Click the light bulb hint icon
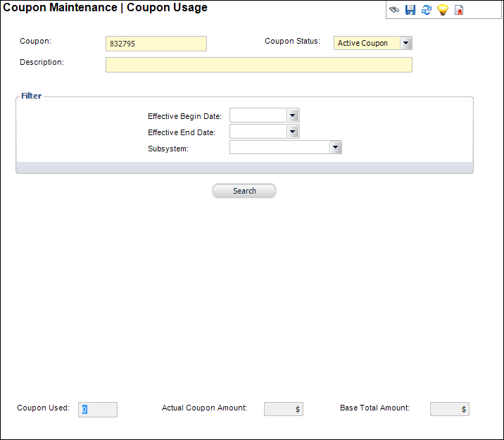 443,10
